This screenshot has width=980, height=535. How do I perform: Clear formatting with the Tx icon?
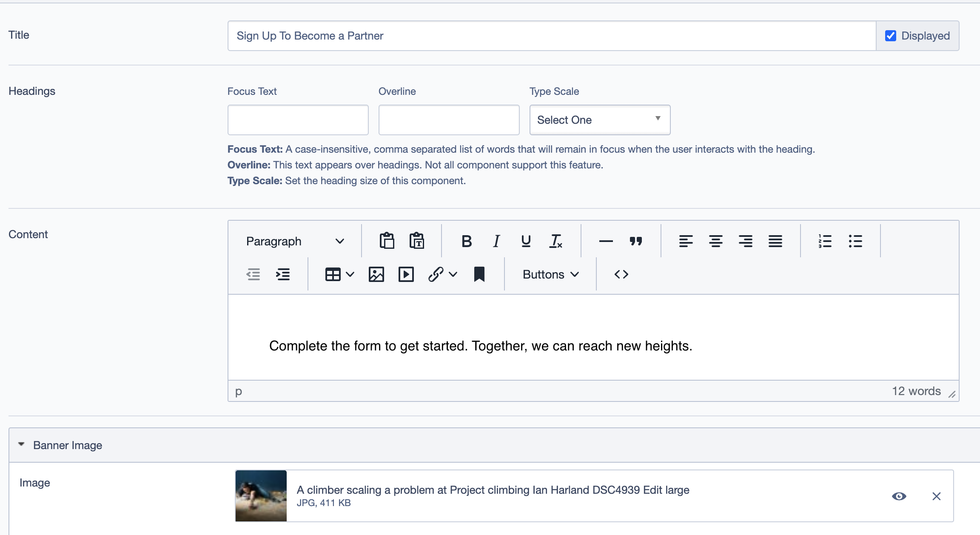click(x=556, y=241)
